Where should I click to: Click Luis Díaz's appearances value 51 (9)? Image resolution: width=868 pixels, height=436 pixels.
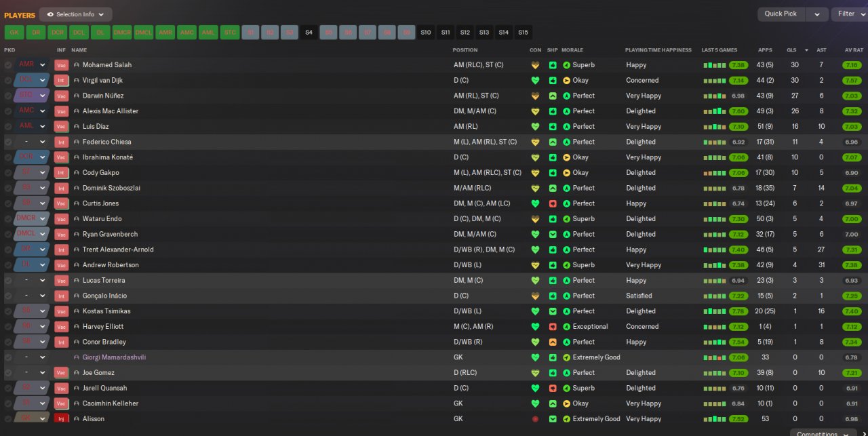(x=765, y=127)
